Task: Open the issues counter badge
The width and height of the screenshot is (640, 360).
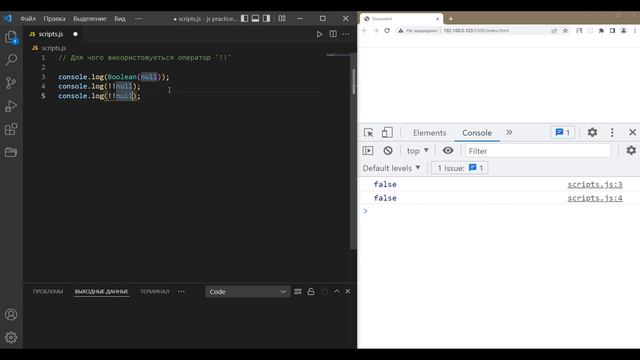Action: pos(563,132)
